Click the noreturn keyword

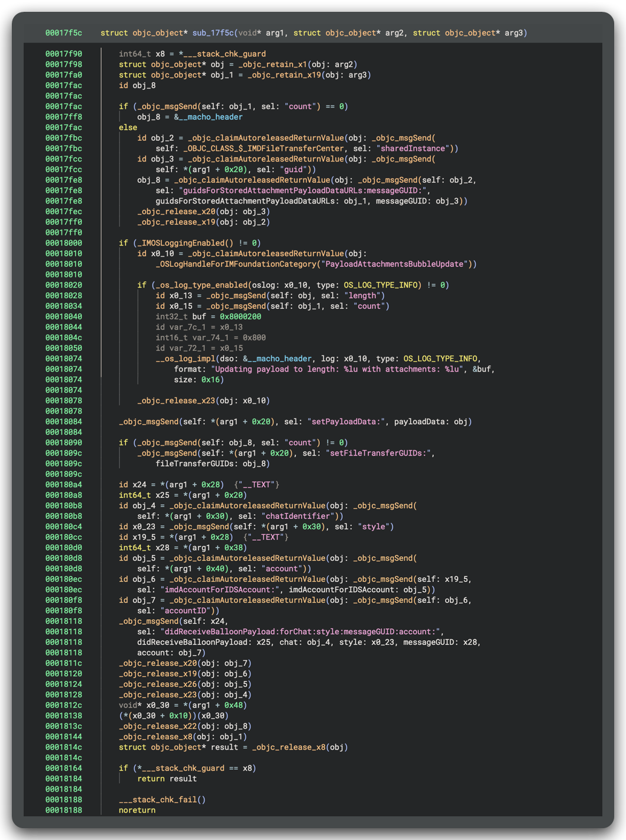[137, 810]
